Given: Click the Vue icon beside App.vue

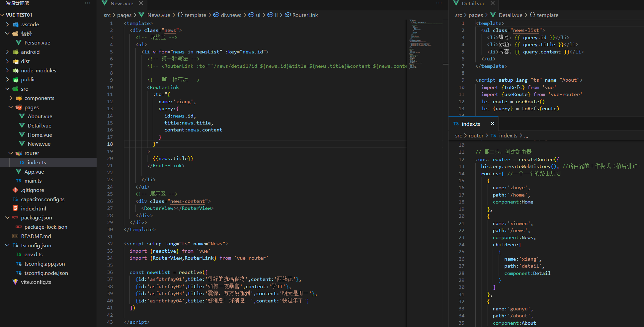Looking at the screenshot, I should point(19,172).
